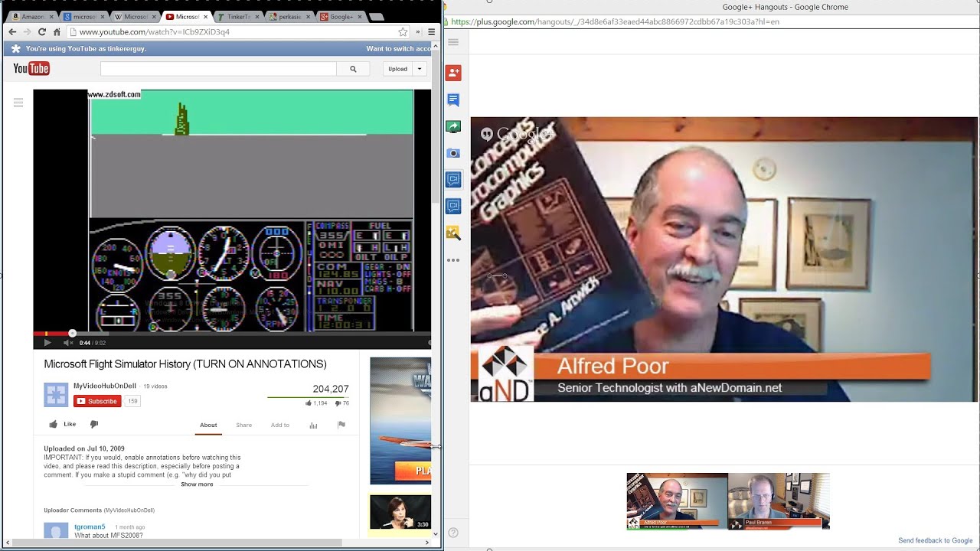980x551 pixels.
Task: Open the Share tab under the video
Action: (243, 425)
